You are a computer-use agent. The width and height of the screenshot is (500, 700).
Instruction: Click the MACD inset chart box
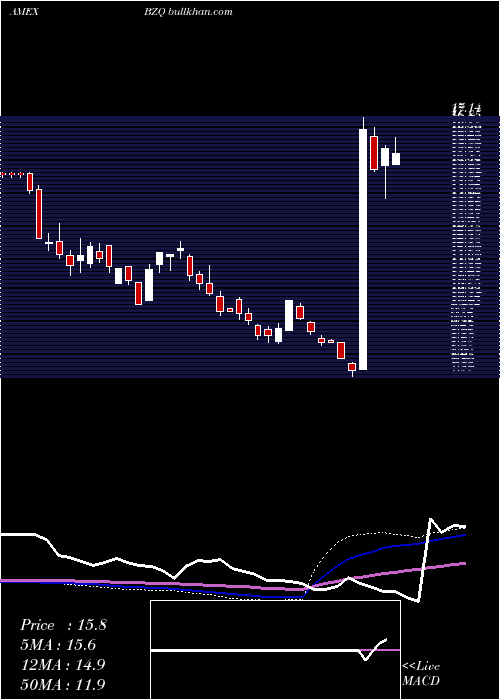pos(275,650)
